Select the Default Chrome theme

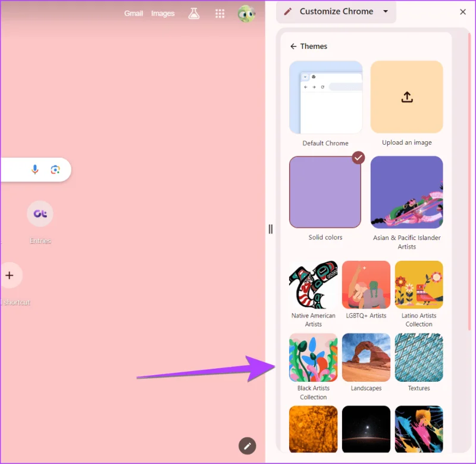tap(325, 97)
